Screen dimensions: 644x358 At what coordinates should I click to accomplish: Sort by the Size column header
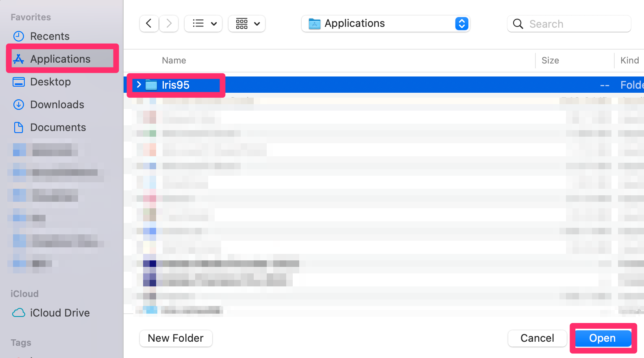[550, 60]
